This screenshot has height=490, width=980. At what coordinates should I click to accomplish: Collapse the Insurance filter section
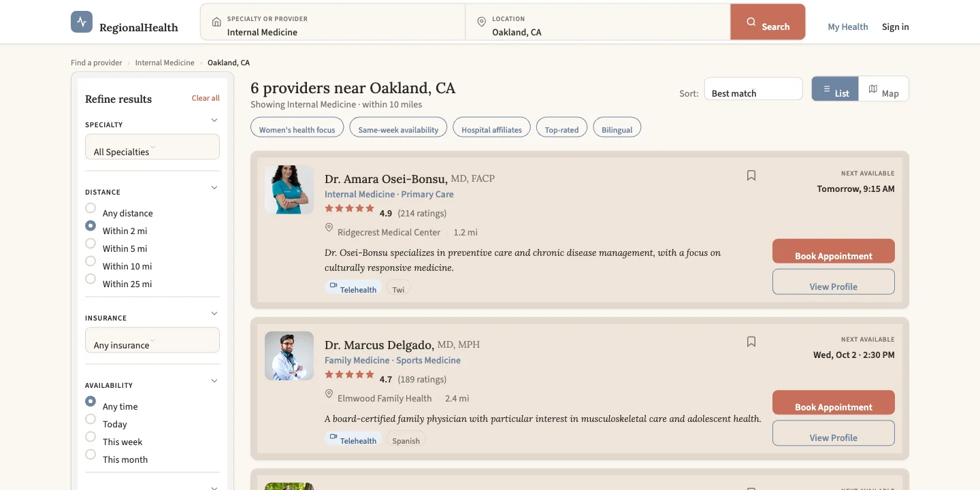(x=214, y=314)
